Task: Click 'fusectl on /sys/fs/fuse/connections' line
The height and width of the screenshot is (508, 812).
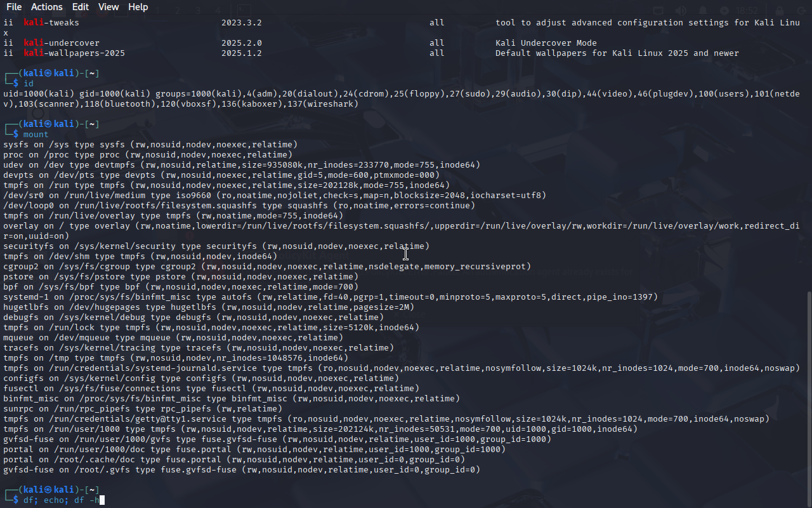Action: [x=211, y=389]
